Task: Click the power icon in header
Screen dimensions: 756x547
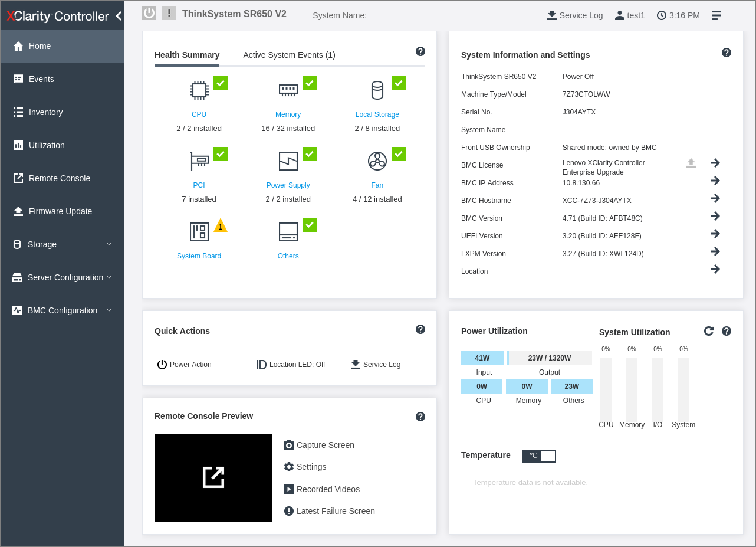Action: [x=149, y=13]
